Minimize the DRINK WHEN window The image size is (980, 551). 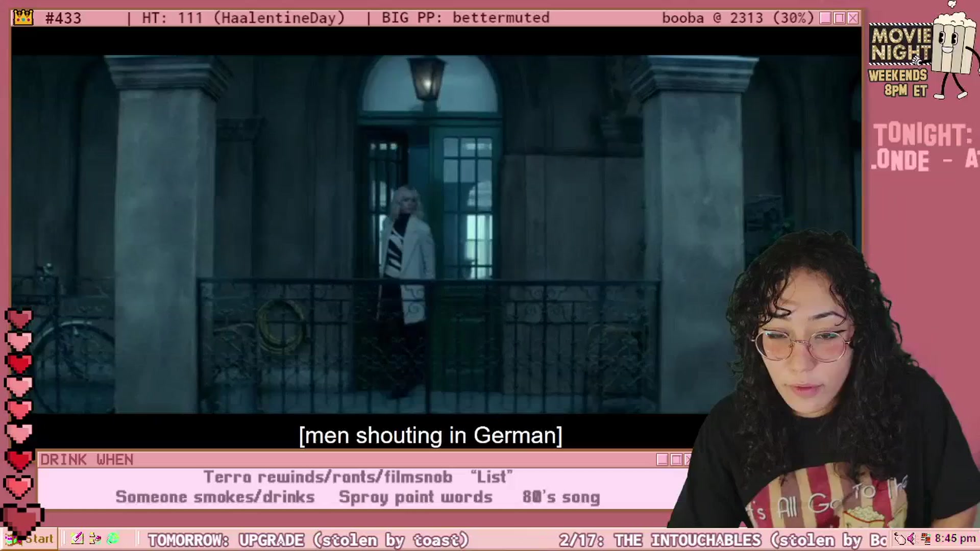(663, 460)
